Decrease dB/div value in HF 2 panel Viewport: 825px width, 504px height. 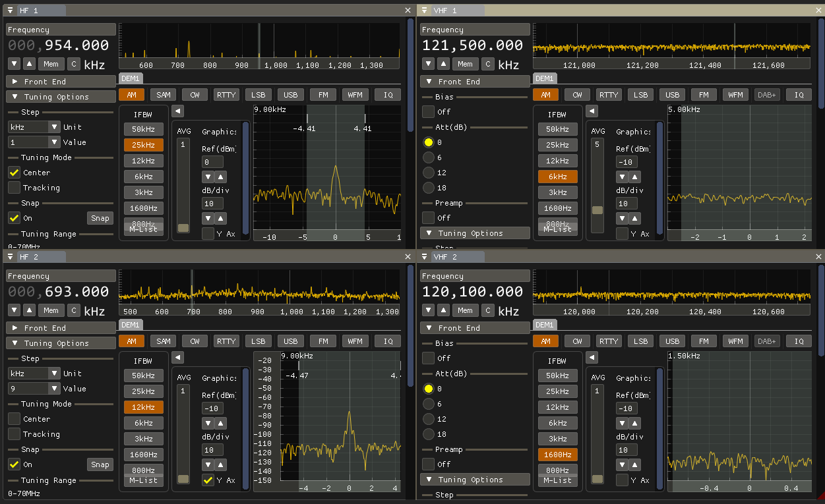point(208,464)
